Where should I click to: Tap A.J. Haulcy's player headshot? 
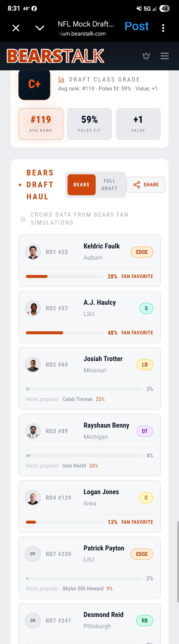coord(33,308)
